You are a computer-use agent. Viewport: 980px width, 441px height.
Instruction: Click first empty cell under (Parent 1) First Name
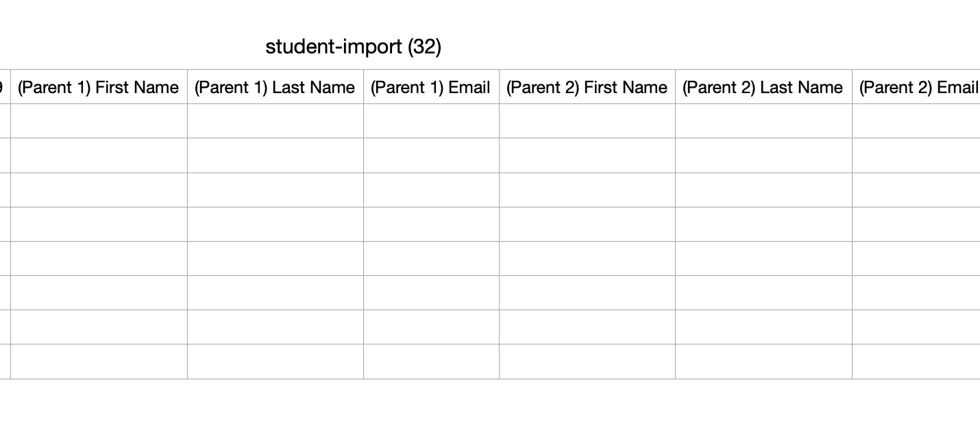pyautogui.click(x=99, y=121)
